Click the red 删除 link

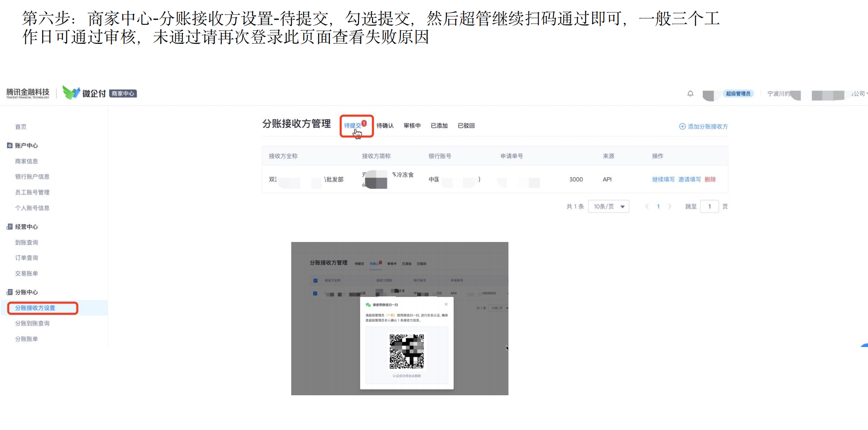point(710,179)
